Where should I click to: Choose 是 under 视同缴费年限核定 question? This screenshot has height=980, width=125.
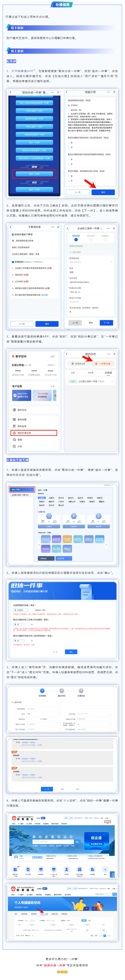69,159
